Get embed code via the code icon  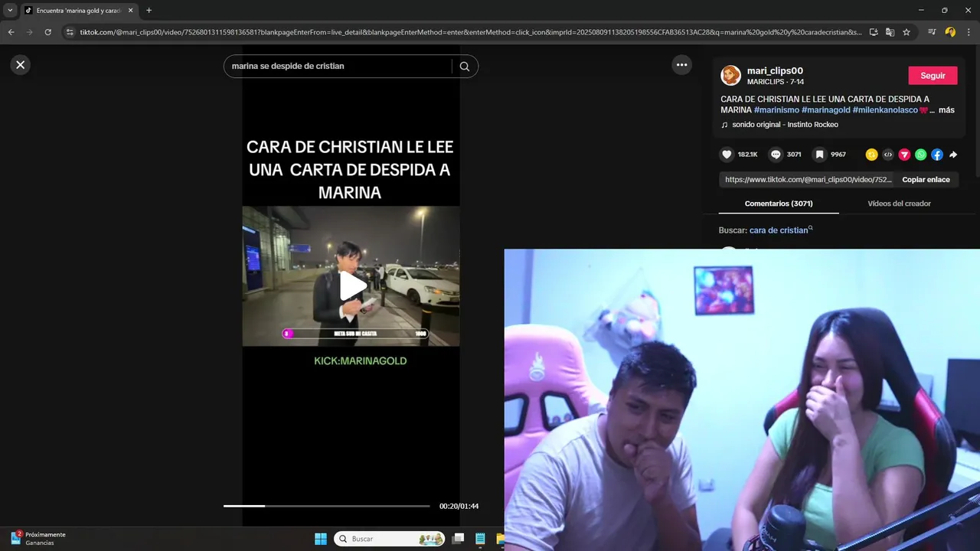[888, 155]
